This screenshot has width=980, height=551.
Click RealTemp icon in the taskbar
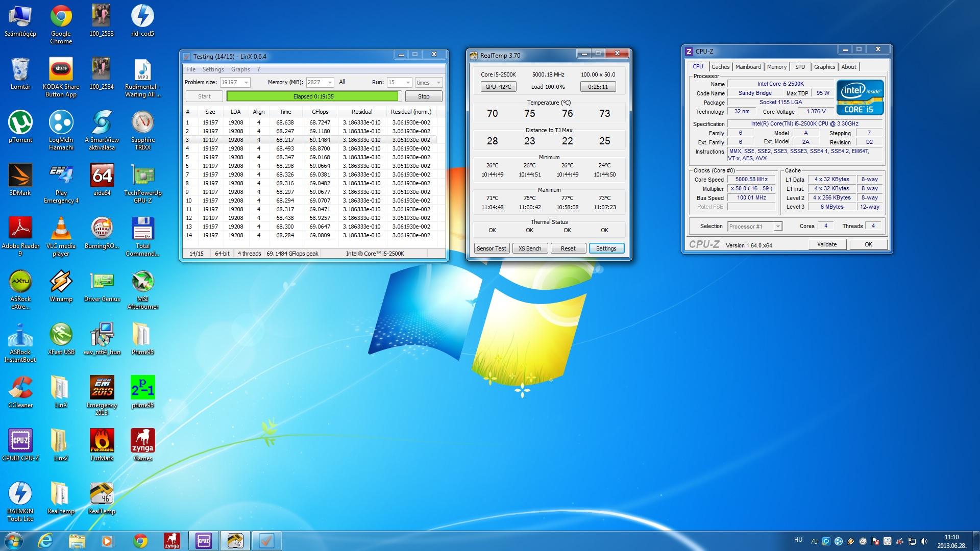point(235,541)
